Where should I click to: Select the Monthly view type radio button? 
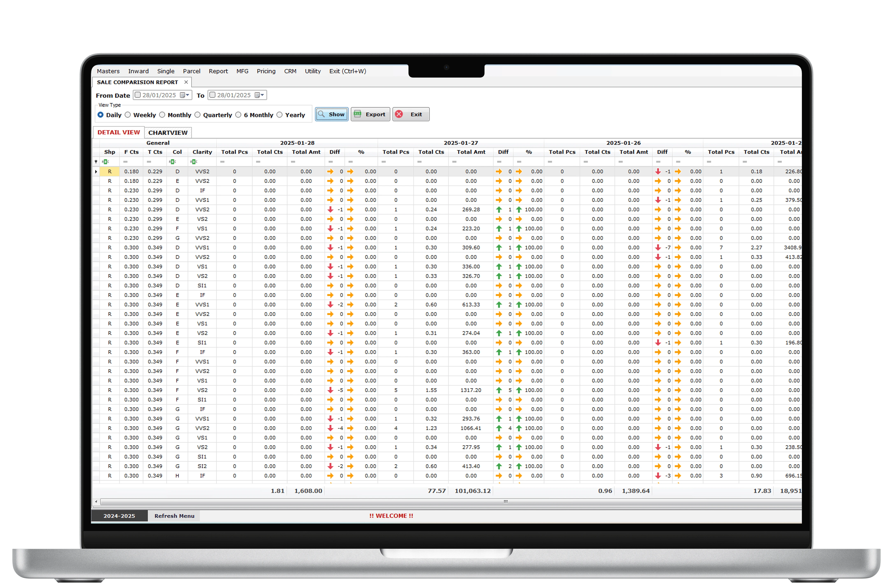point(162,115)
